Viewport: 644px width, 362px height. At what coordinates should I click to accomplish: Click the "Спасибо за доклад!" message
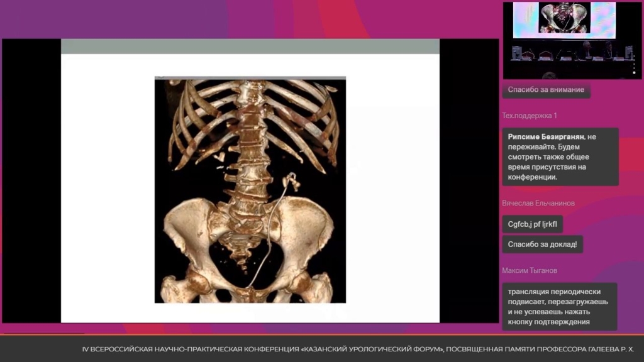click(x=541, y=244)
